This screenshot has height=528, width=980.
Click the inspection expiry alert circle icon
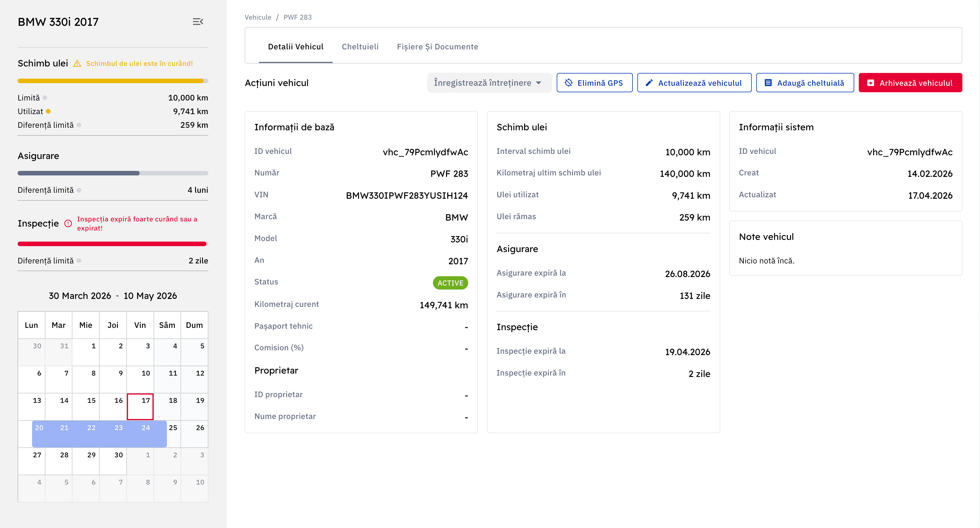click(x=68, y=223)
